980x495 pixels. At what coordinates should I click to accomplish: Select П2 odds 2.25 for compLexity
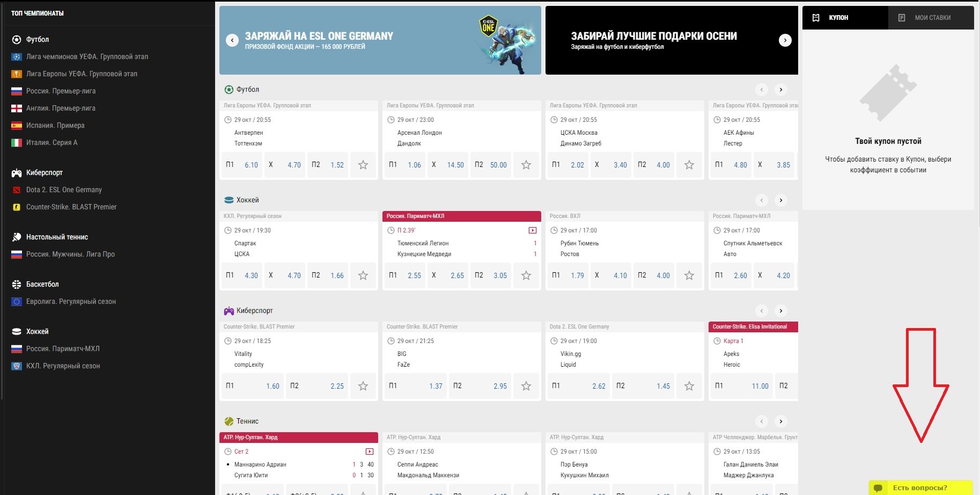coord(317,386)
